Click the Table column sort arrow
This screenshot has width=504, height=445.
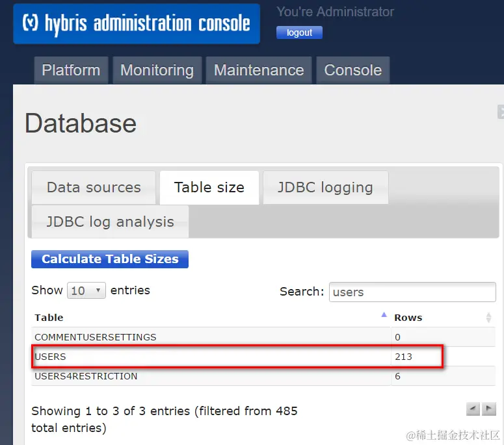(x=384, y=314)
